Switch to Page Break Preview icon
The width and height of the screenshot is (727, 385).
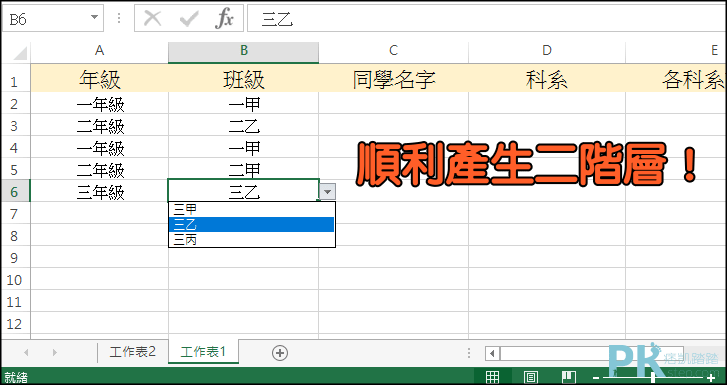tap(568, 377)
